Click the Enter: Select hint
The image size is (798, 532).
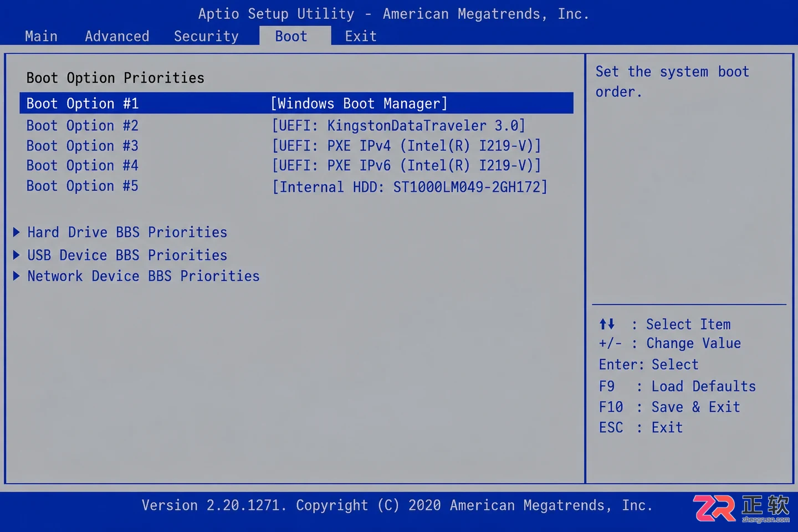pyautogui.click(x=648, y=365)
